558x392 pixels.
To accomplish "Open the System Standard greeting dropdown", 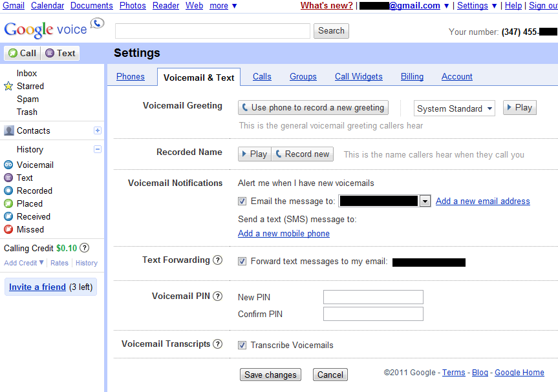I will coord(455,108).
